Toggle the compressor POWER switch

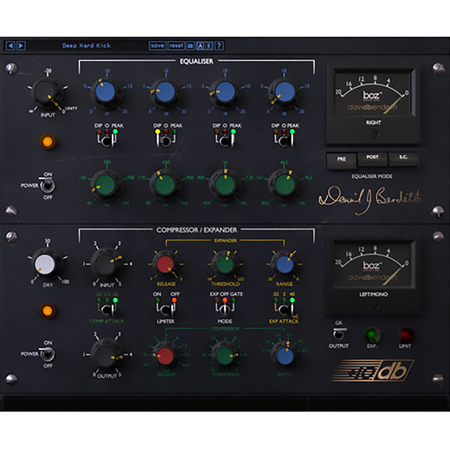pyautogui.click(x=47, y=354)
